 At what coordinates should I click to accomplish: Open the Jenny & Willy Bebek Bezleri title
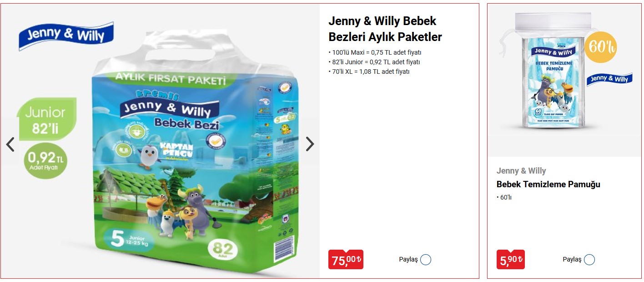click(x=385, y=29)
